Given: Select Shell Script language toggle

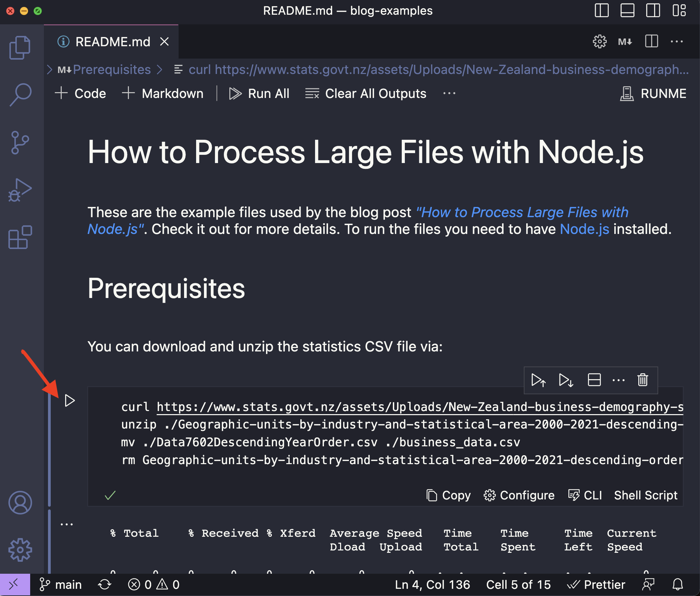Looking at the screenshot, I should click(x=645, y=494).
